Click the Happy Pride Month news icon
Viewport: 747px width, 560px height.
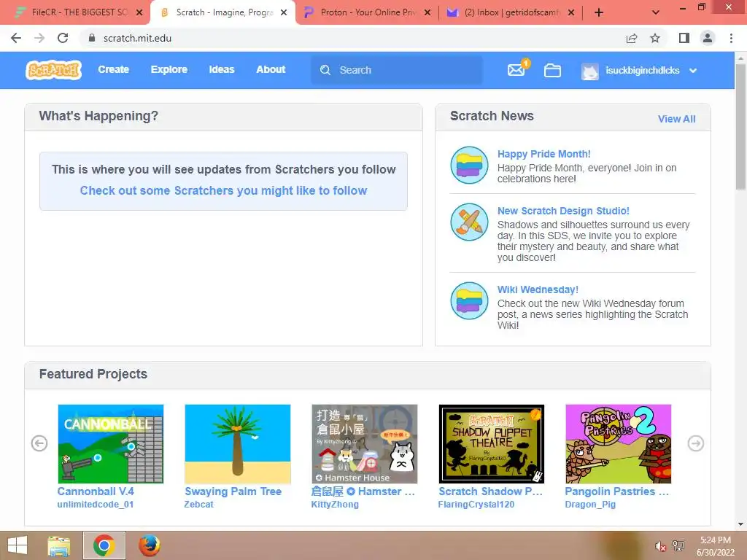pyautogui.click(x=469, y=166)
